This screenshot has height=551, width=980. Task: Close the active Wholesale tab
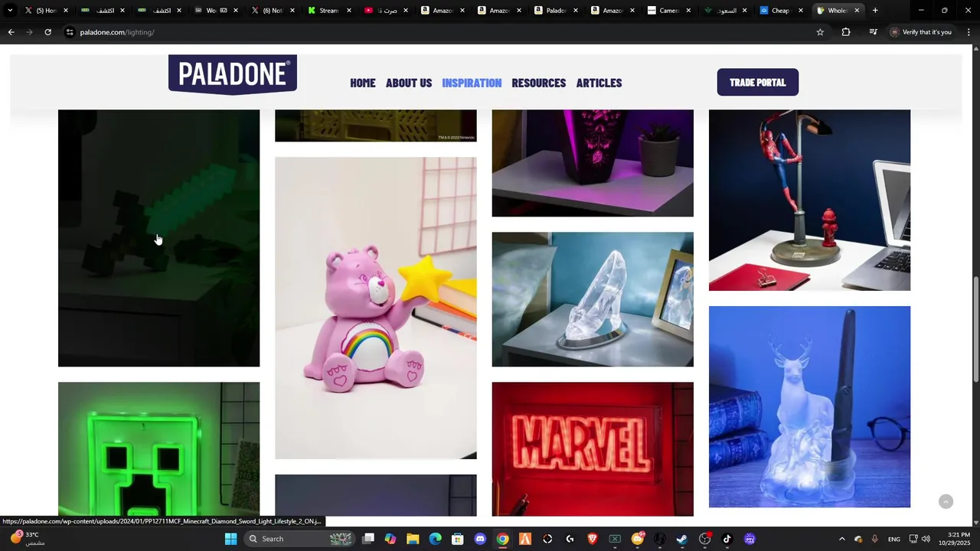point(857,11)
